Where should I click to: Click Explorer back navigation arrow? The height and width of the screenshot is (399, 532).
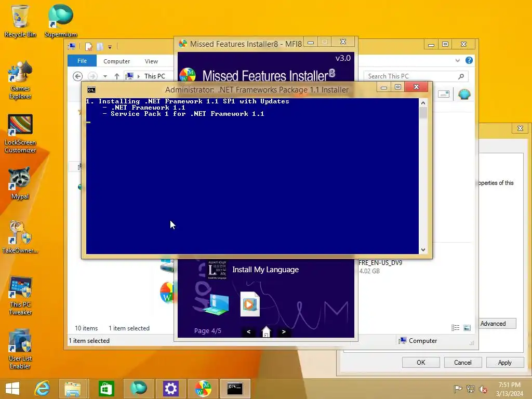[x=78, y=76]
